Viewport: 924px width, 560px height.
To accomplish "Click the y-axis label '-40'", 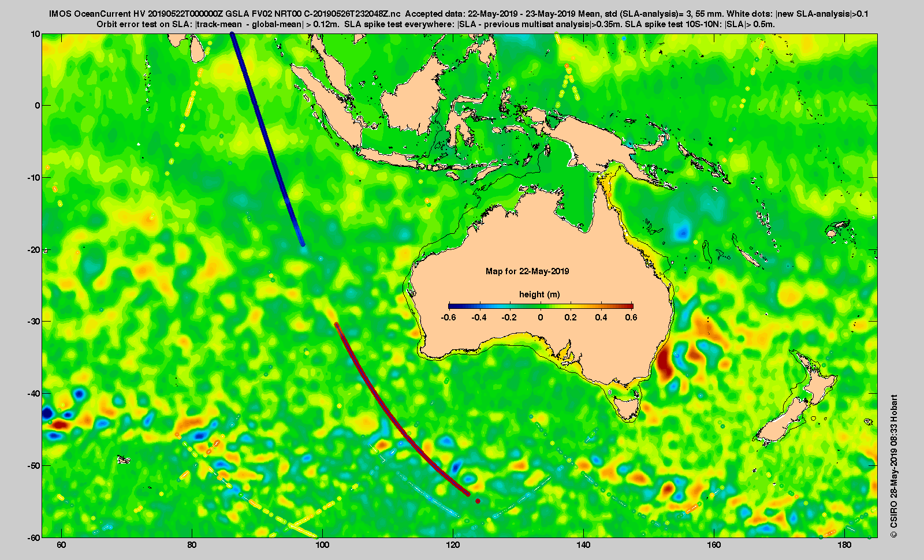I will [34, 394].
